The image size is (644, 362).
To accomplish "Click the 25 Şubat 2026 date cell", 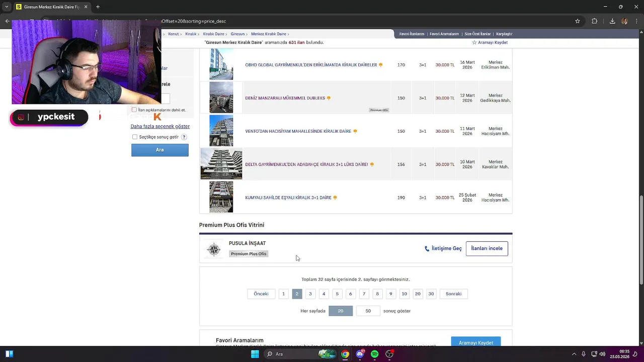I will coord(467,198).
